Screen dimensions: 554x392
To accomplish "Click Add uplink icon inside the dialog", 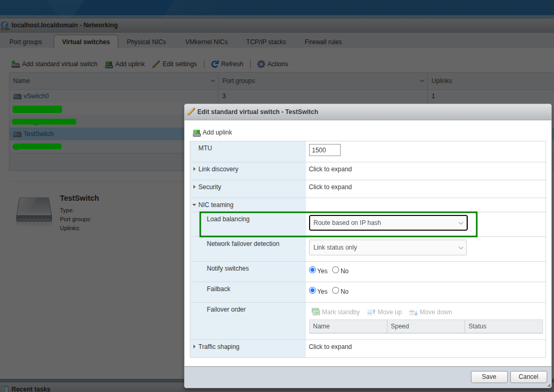I will click(197, 133).
